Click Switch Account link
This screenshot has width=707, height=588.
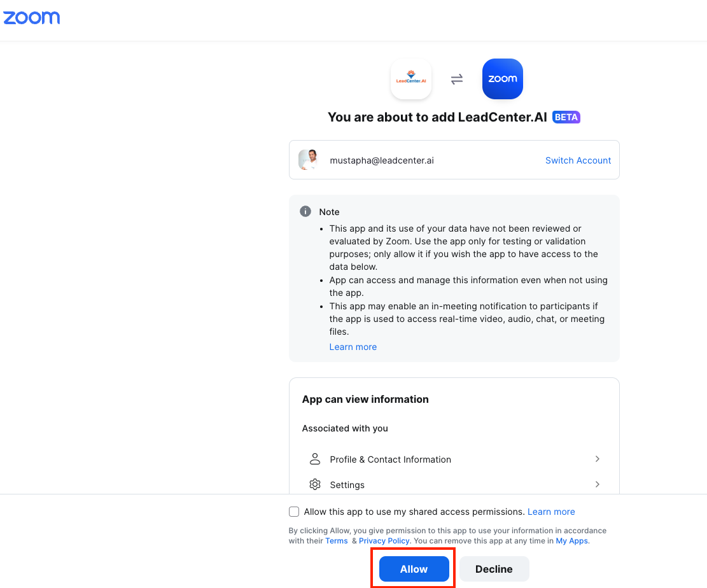578,160
